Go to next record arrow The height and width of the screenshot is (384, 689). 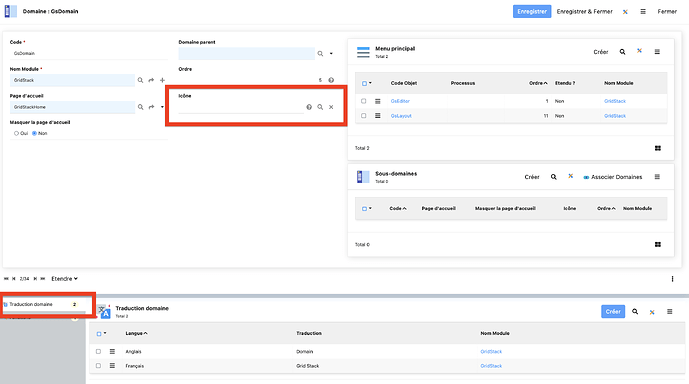click(35, 279)
